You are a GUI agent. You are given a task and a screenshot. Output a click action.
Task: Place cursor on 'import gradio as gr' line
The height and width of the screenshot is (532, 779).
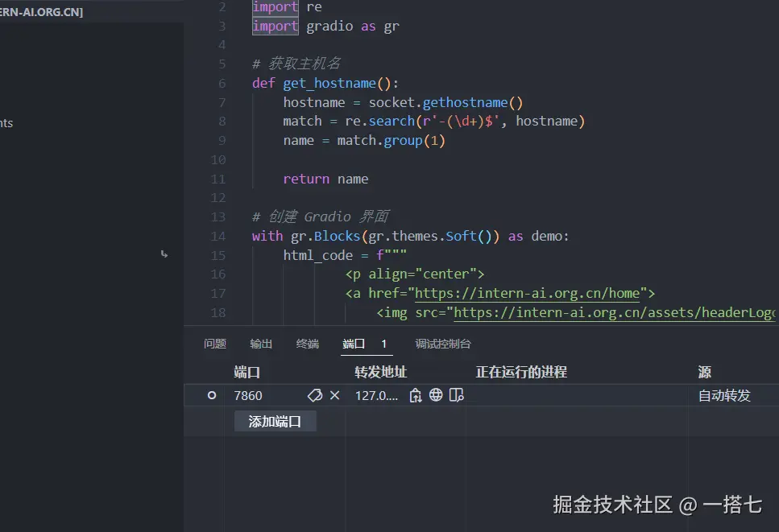click(325, 27)
